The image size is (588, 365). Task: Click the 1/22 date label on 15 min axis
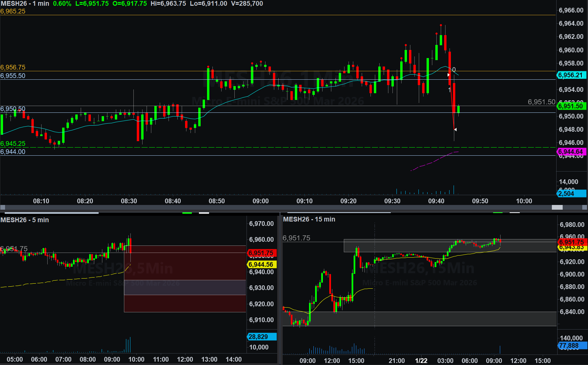tap(421, 361)
